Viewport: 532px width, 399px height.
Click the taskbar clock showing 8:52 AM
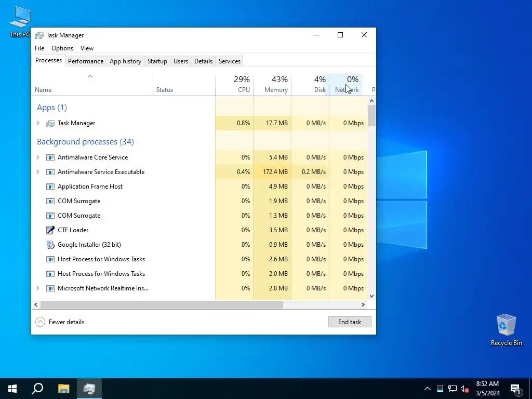pos(487,389)
